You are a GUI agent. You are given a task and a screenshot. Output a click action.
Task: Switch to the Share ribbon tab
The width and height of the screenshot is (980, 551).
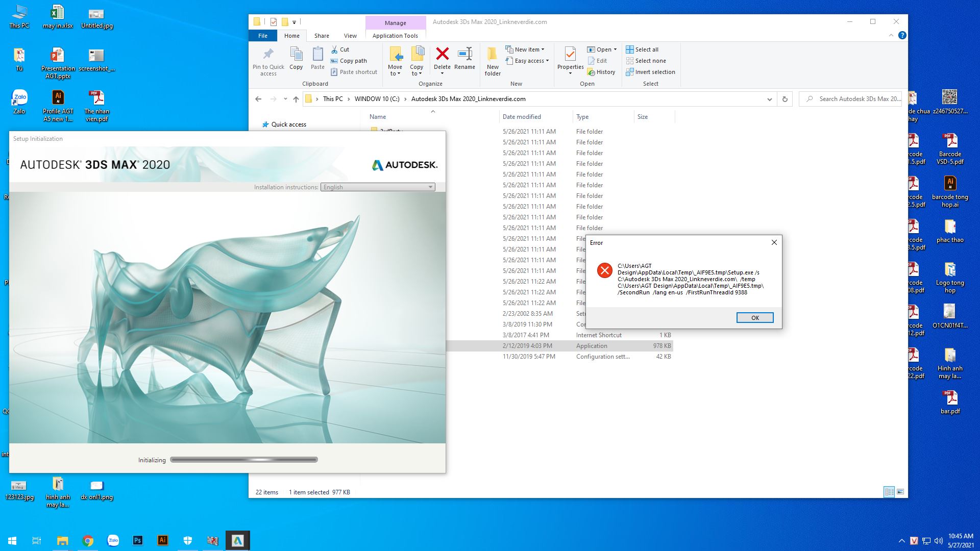[x=322, y=36]
